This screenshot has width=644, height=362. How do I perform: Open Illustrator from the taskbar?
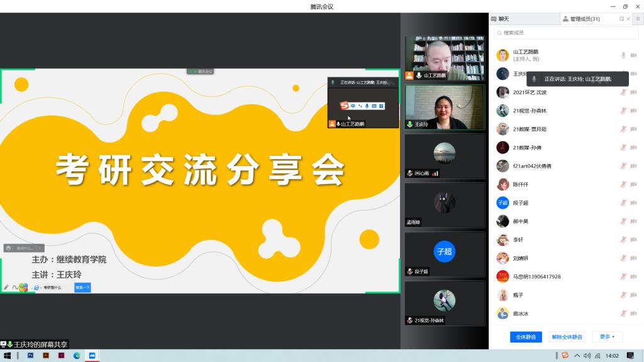(x=46, y=356)
